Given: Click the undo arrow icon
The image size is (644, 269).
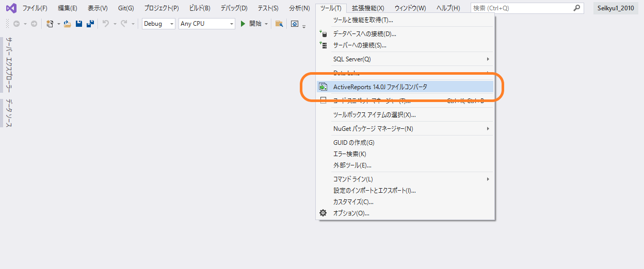Looking at the screenshot, I should pos(106,24).
